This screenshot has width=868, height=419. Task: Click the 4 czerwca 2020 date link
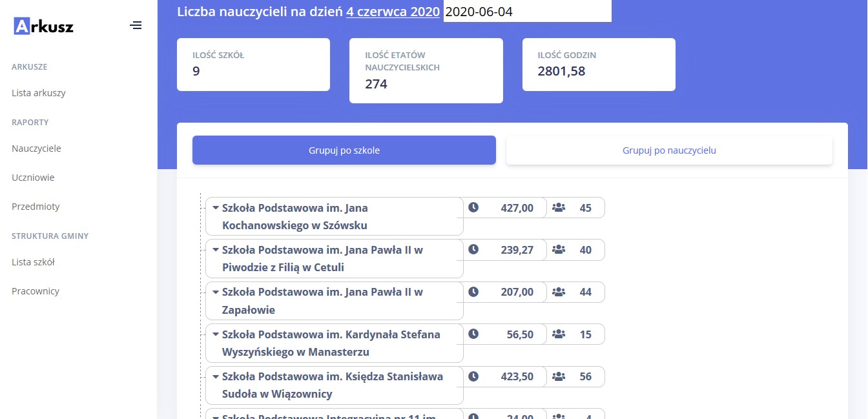[x=393, y=11]
